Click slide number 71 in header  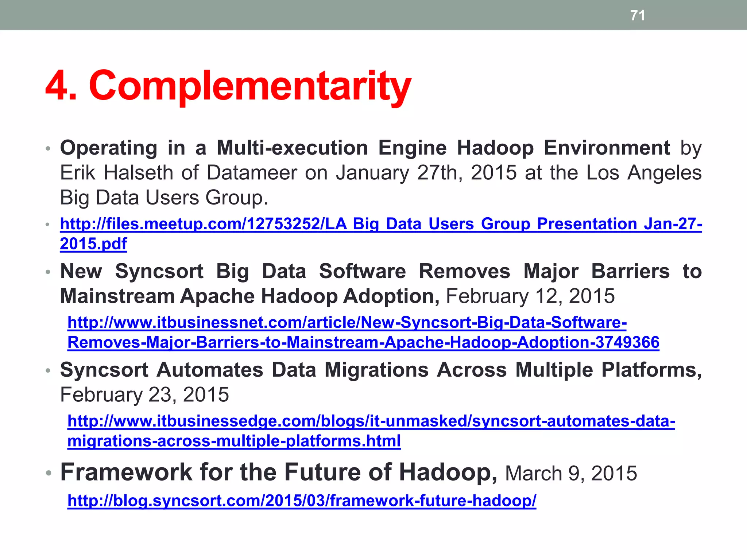[x=638, y=15]
